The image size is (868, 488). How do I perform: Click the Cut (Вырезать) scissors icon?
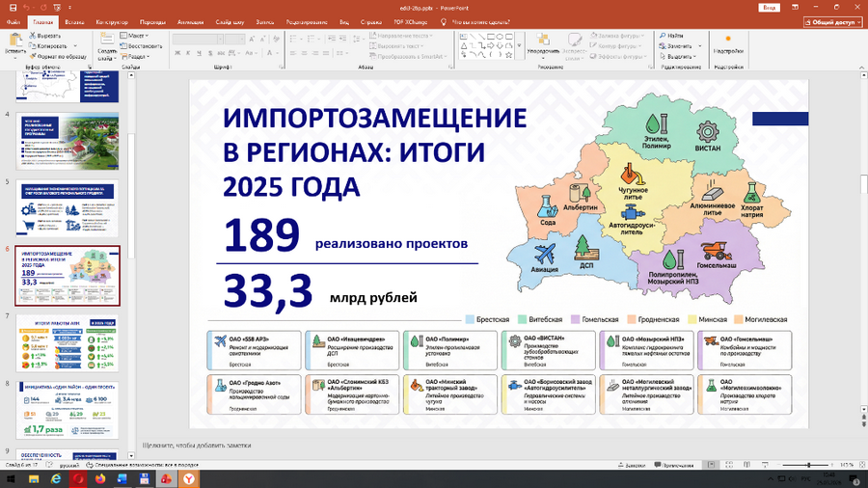coord(34,36)
